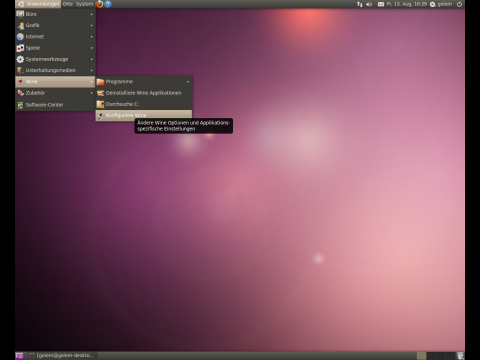Screen dimensions: 480x360
Task: Click the Software-Center icon
Action: point(20,105)
